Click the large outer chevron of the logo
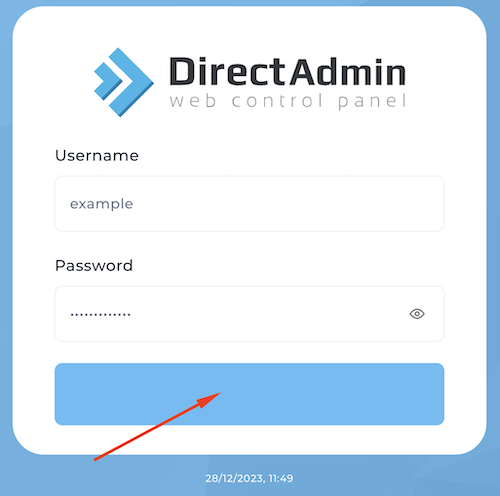Viewport: 500px width, 496px height. point(130,82)
